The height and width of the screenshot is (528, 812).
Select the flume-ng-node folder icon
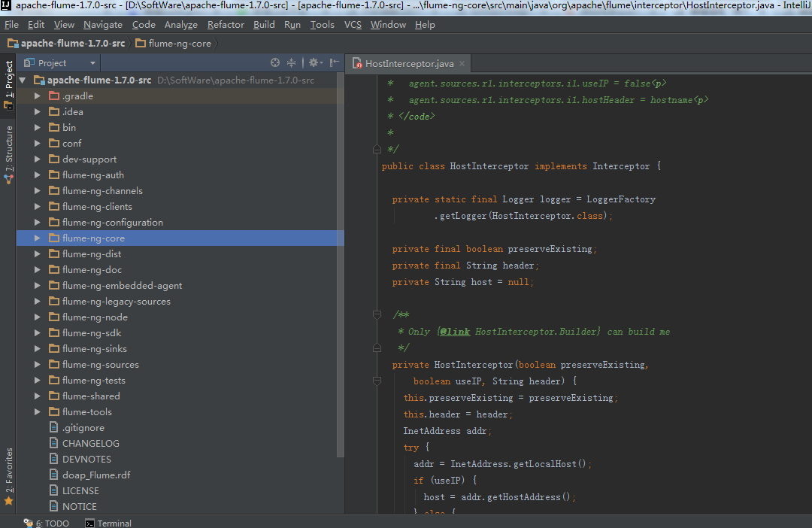point(54,317)
